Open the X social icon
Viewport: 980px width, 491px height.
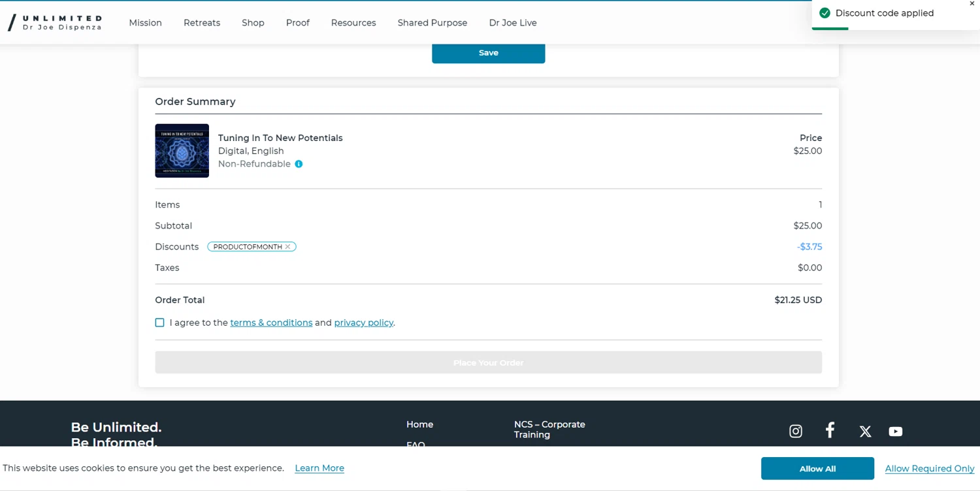coord(865,432)
